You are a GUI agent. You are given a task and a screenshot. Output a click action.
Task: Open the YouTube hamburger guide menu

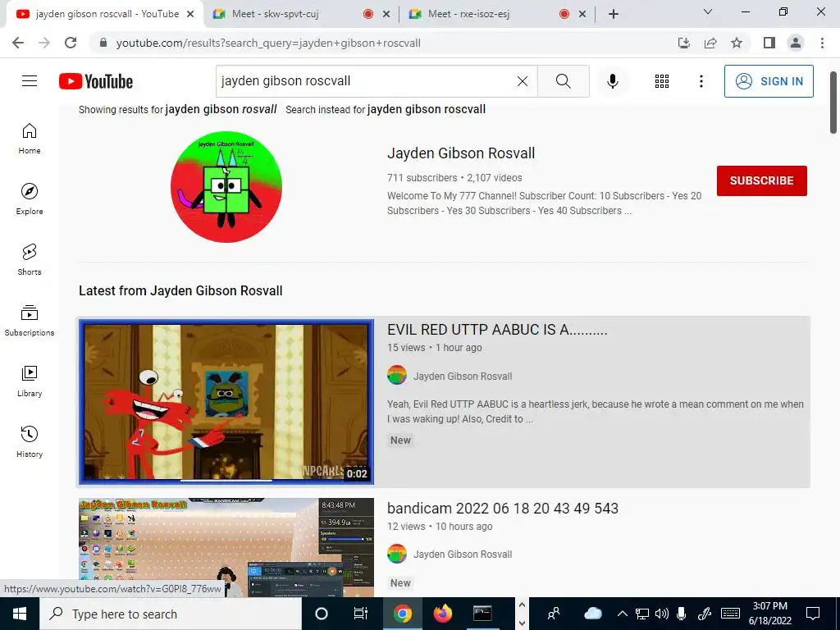(x=30, y=81)
